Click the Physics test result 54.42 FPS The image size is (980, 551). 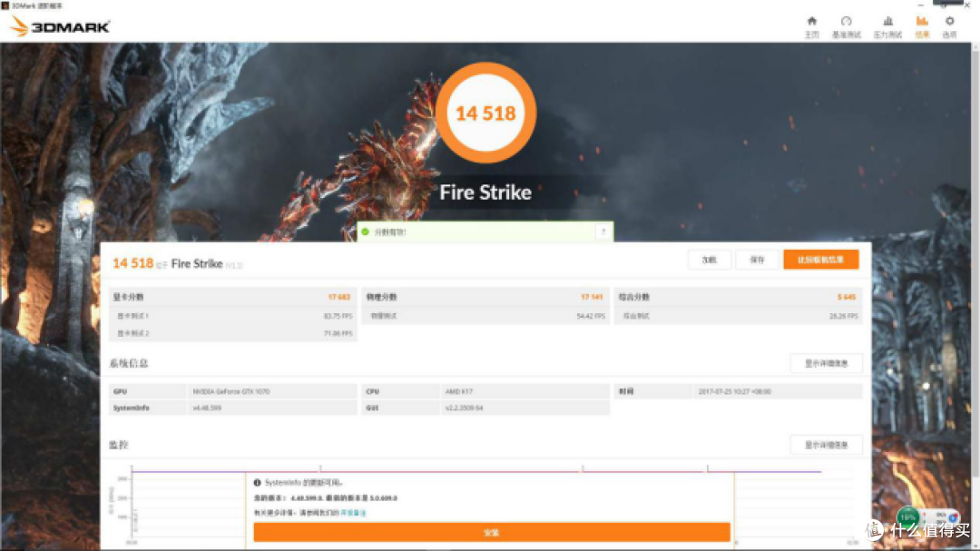(591, 317)
